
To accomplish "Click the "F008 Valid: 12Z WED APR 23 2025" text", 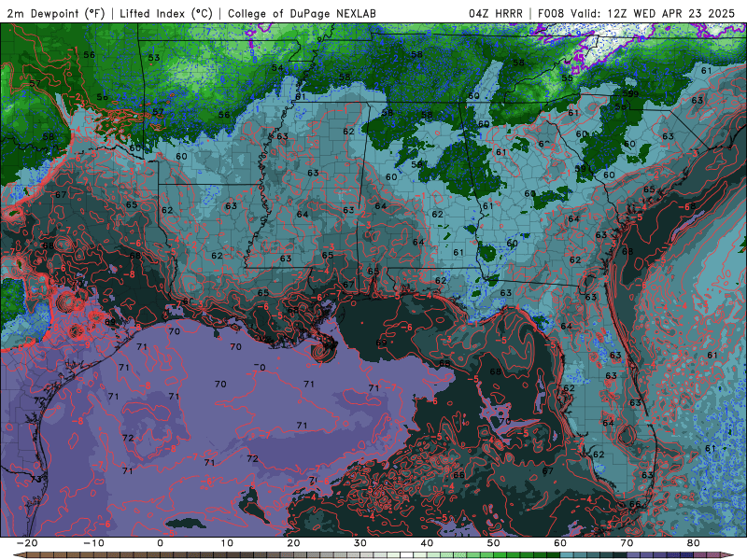I will [636, 13].
